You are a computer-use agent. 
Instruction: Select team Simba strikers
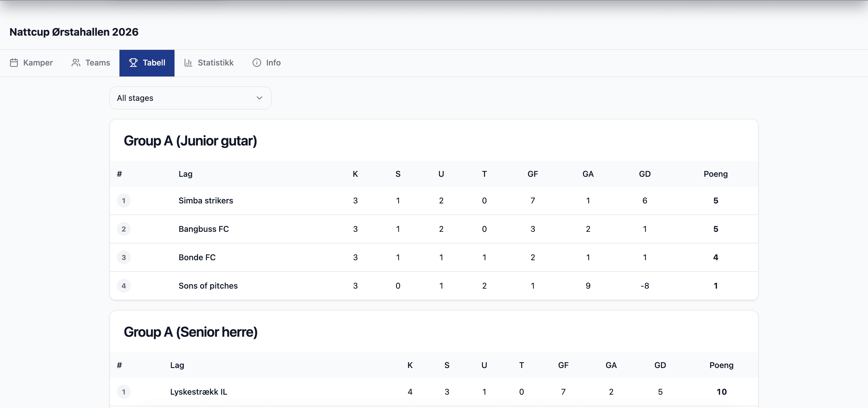coord(206,201)
